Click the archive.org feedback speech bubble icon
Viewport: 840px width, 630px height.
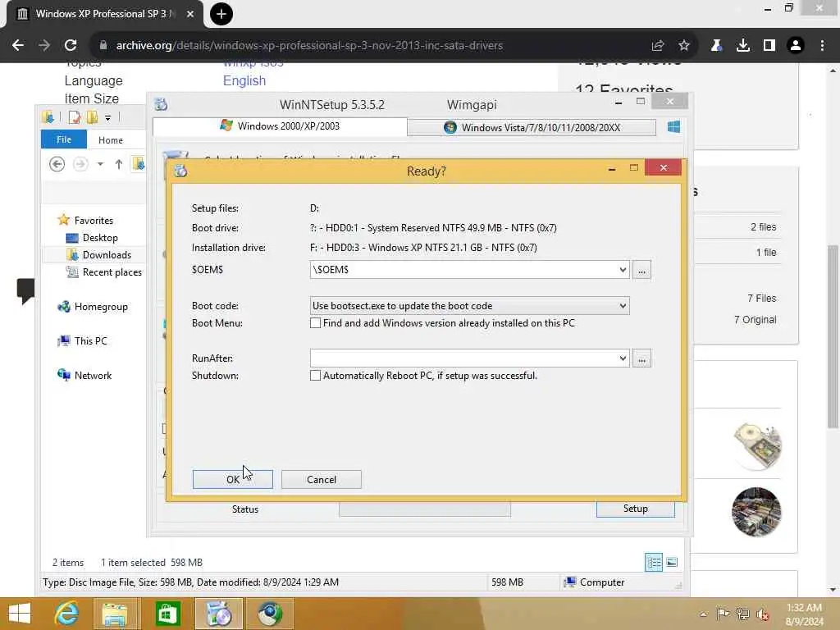pyautogui.click(x=25, y=290)
